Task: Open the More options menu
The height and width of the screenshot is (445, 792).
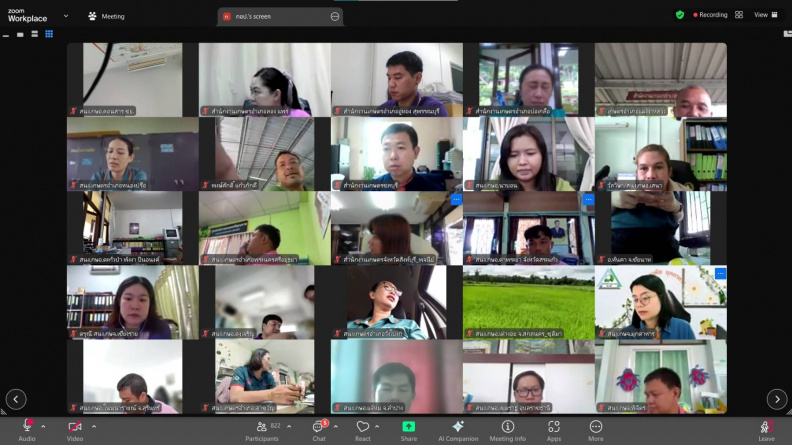Action: click(x=596, y=431)
